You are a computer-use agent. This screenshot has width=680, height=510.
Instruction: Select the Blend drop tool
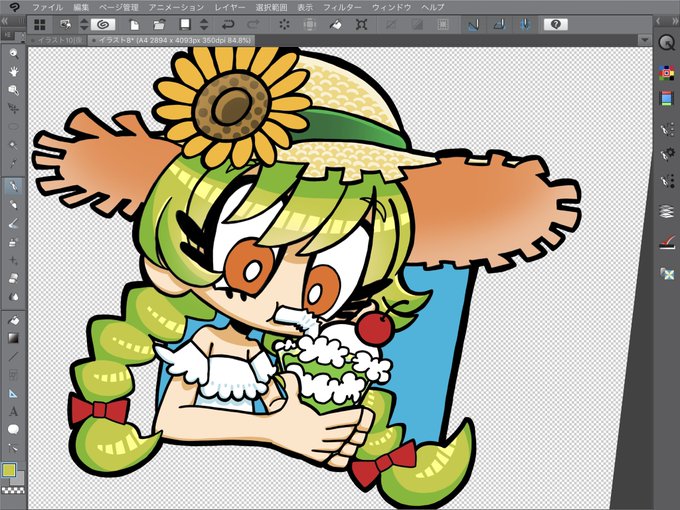(x=13, y=297)
